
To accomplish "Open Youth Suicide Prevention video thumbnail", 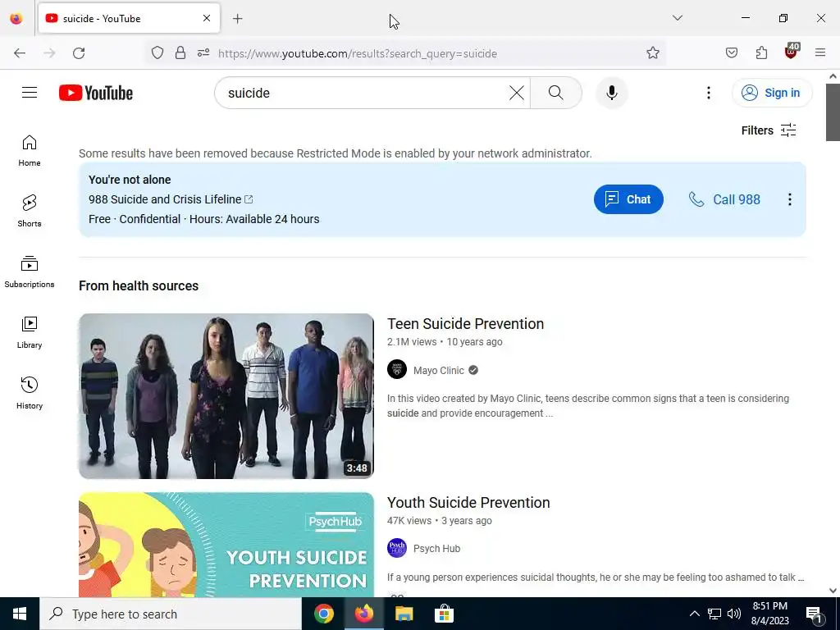I will (226, 545).
